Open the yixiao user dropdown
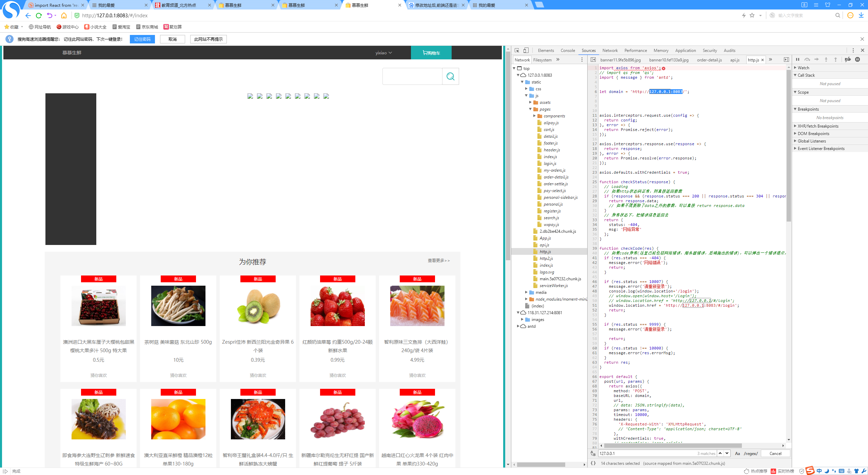 (383, 53)
